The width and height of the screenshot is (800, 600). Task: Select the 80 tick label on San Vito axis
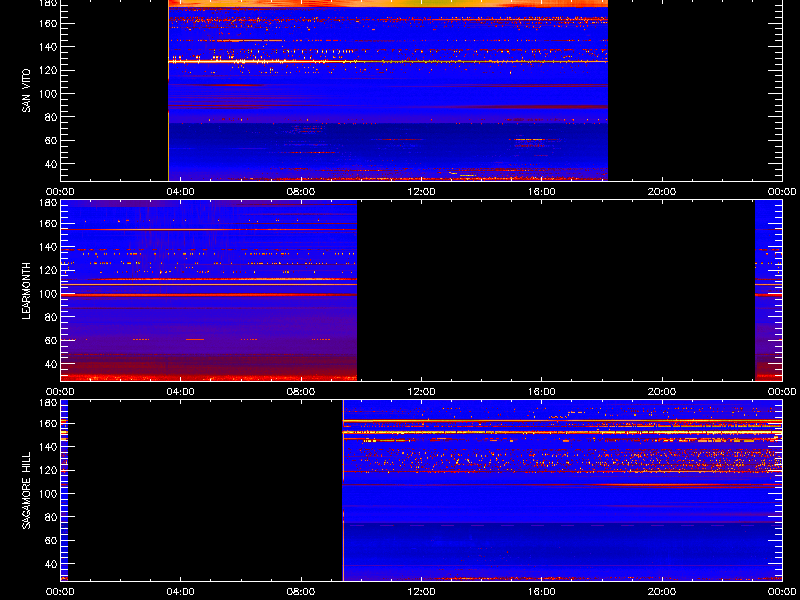pos(53,117)
